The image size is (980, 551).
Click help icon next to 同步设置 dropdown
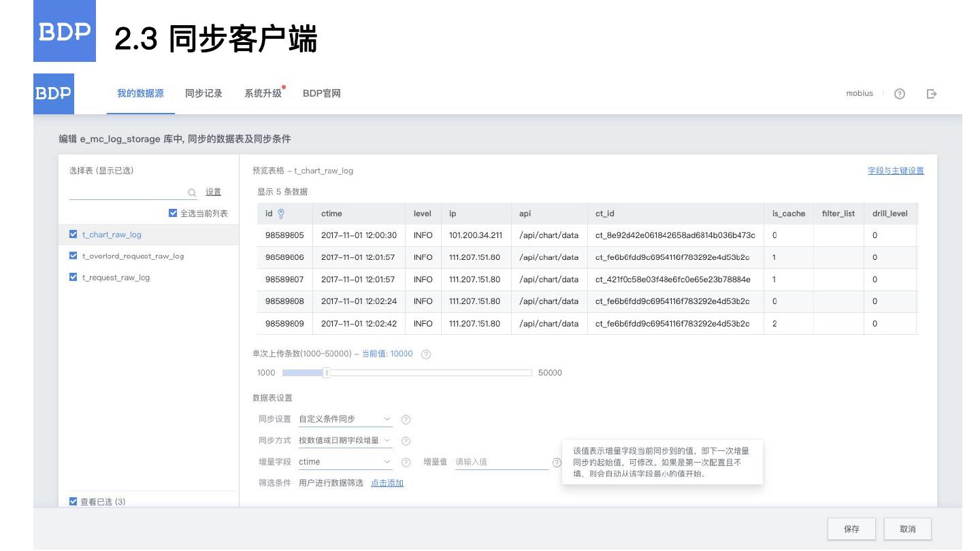tap(406, 420)
